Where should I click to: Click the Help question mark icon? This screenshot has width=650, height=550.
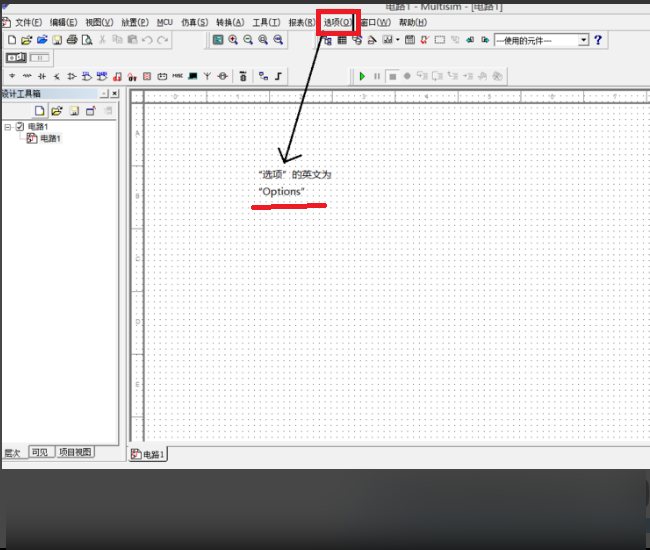(598, 40)
